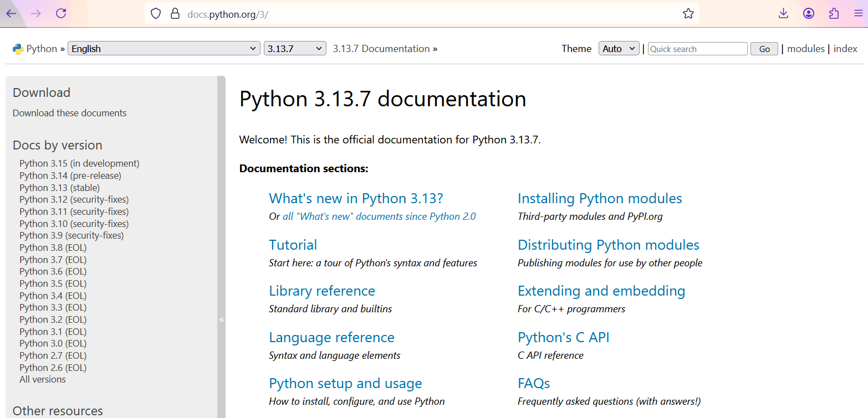868x418 pixels.
Task: Open Python 3.3 (EOL) docs
Action: [53, 307]
